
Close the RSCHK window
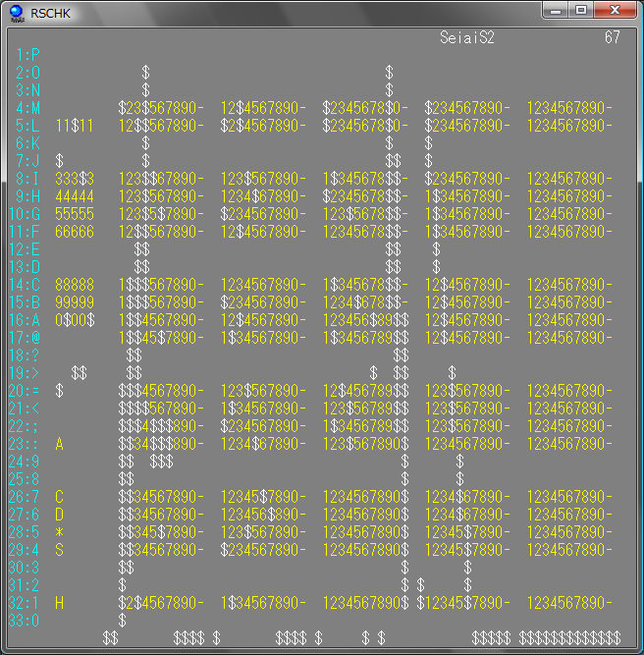click(x=615, y=10)
